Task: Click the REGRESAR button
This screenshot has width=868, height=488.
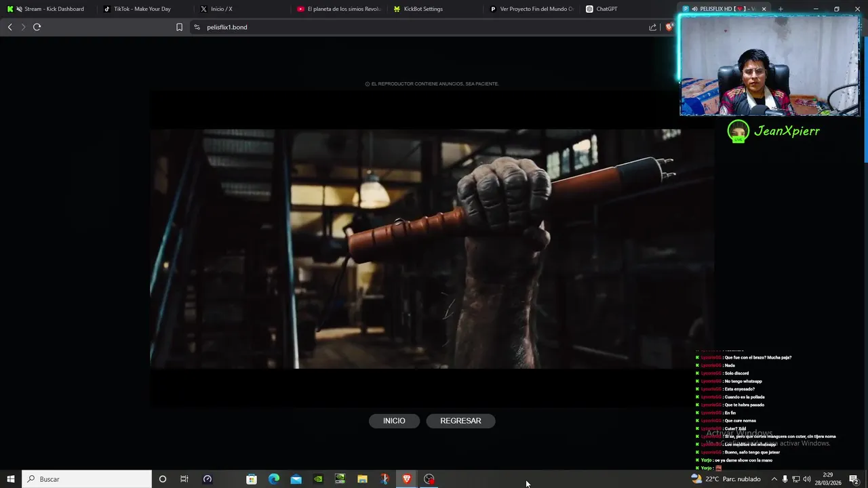Action: click(x=460, y=421)
